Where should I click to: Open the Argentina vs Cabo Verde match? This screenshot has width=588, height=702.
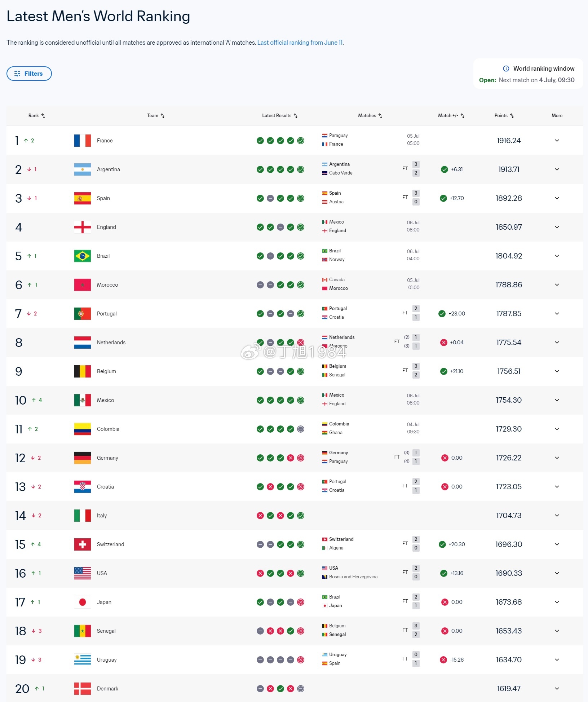click(x=371, y=169)
